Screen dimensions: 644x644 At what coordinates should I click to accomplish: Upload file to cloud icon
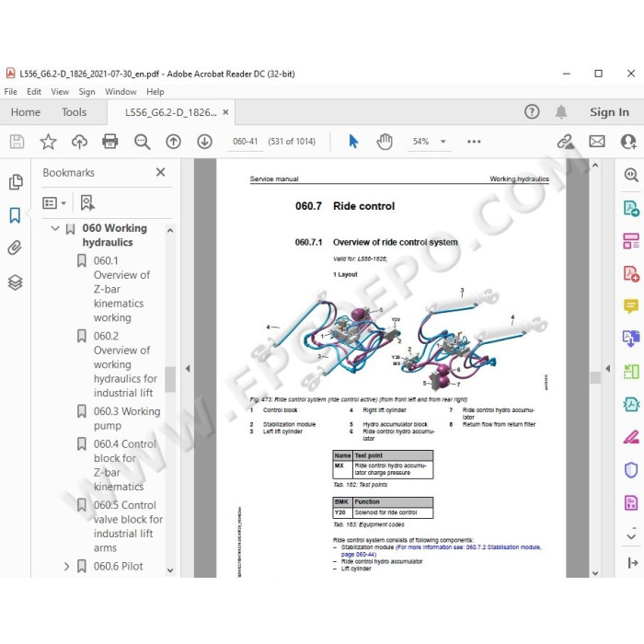79,142
